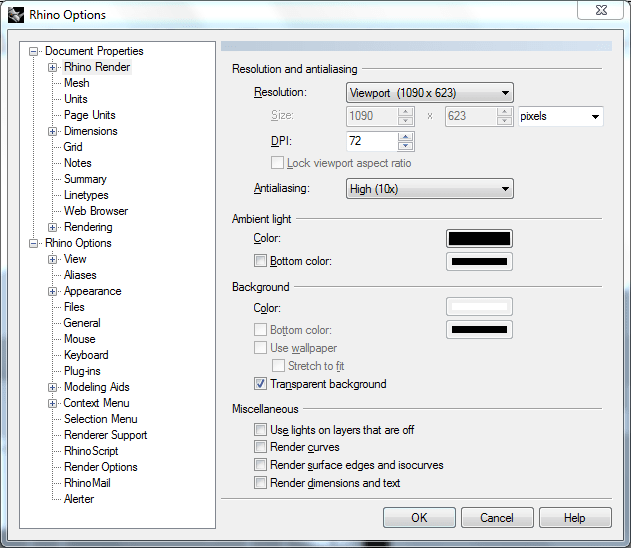Enable ambient light Bottom color checkbox
Screen dimensions: 631x548
tap(261, 262)
